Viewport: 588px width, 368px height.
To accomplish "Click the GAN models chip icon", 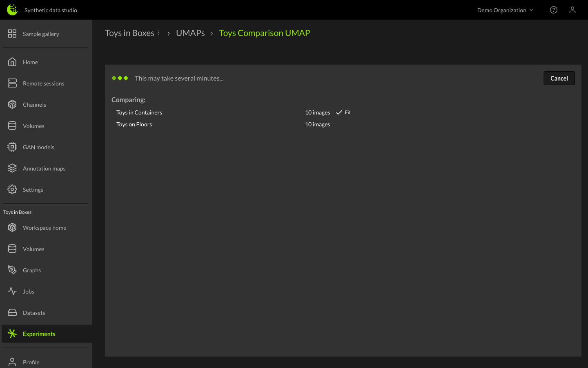I will pos(12,147).
